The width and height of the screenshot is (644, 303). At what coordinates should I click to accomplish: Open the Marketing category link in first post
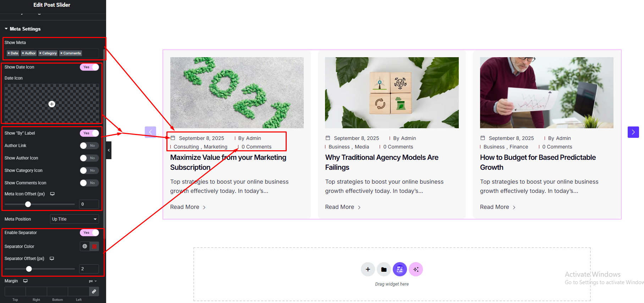click(215, 147)
